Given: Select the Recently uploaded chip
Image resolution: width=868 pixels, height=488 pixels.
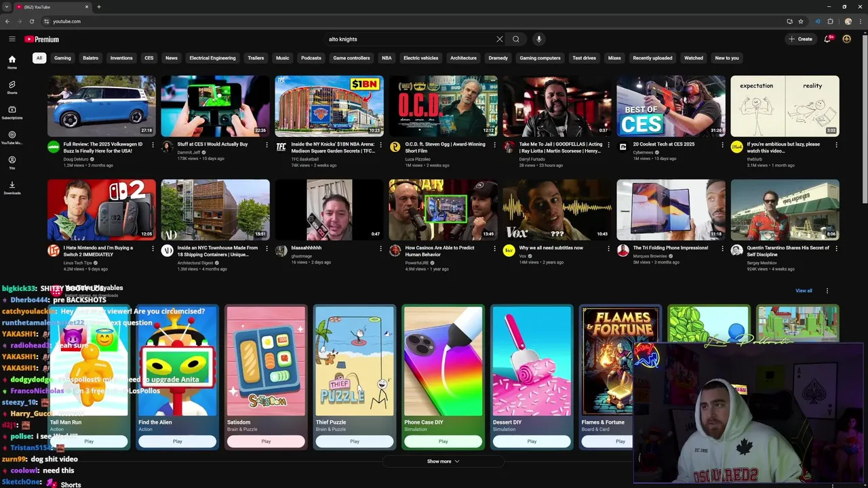Looking at the screenshot, I should [652, 58].
